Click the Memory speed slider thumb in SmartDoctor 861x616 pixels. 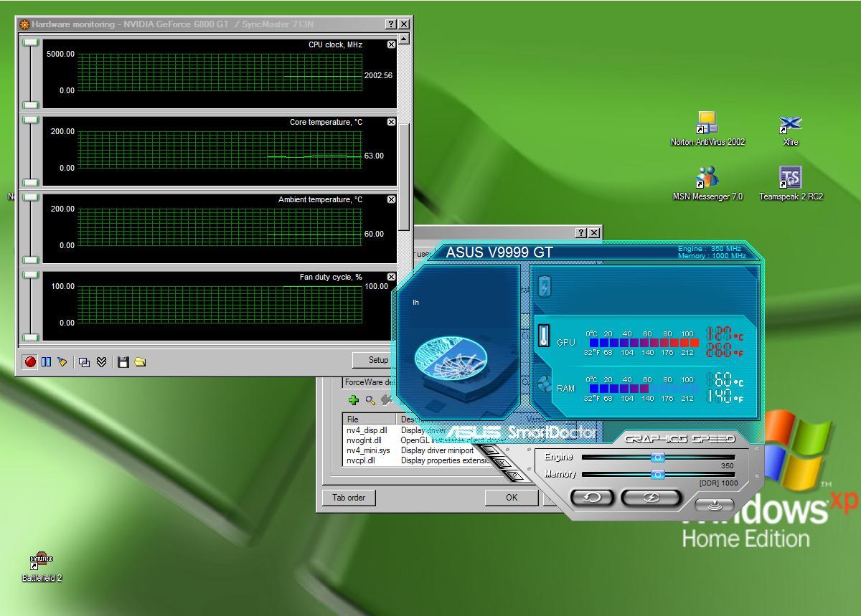(657, 474)
